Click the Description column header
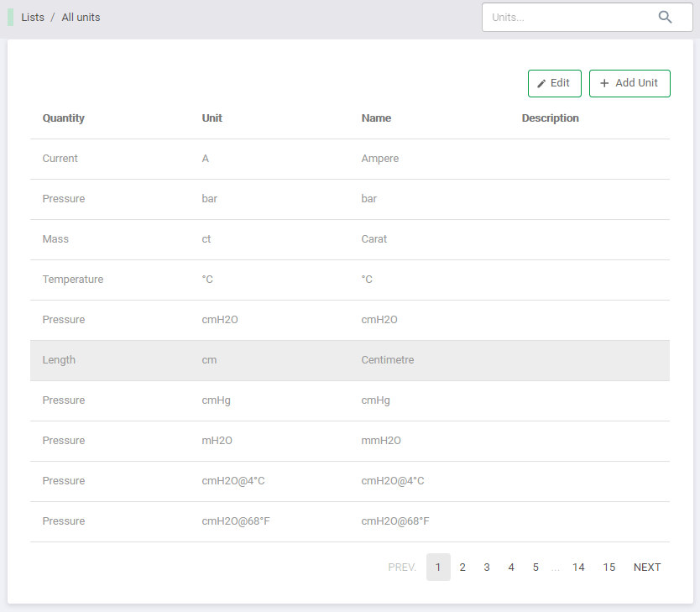700x612 pixels. (550, 118)
